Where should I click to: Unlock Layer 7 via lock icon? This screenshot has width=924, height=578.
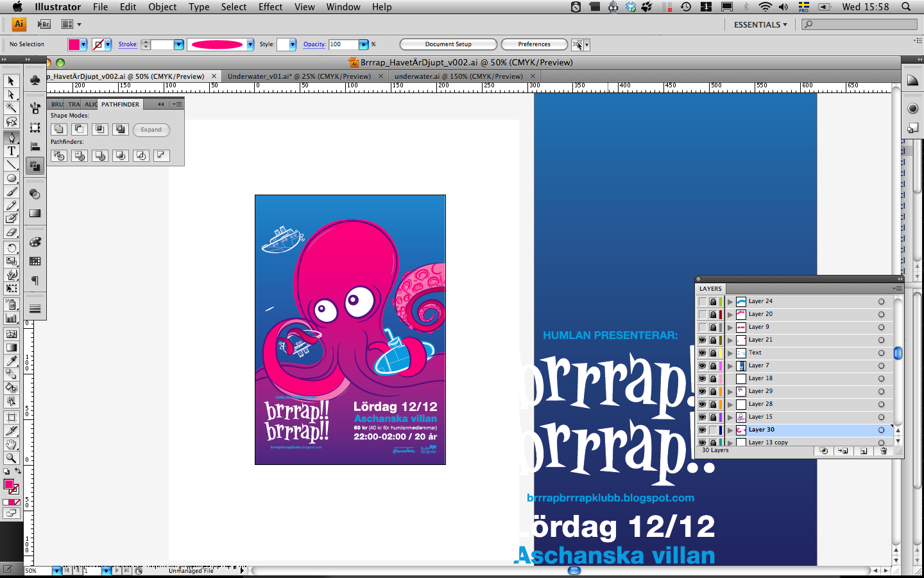tap(713, 365)
